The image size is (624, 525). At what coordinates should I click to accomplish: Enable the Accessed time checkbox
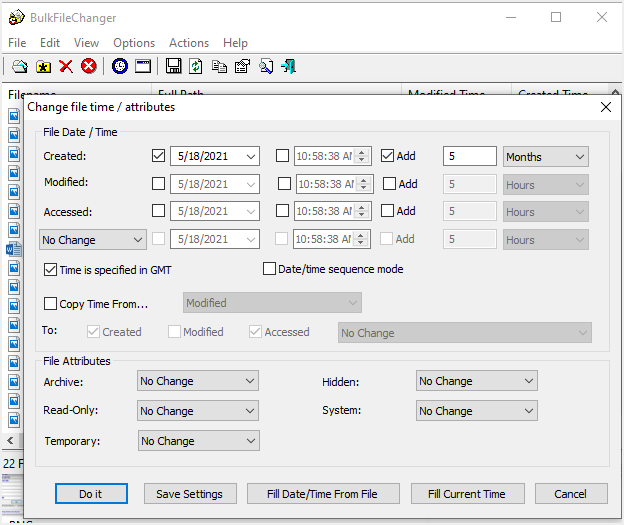[283, 211]
